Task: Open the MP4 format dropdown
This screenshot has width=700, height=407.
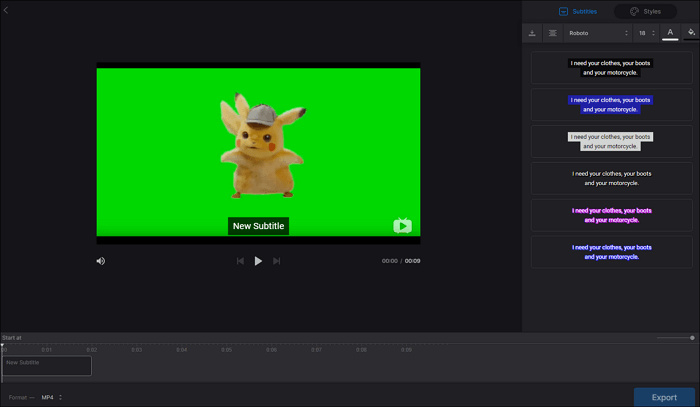Action: coord(52,397)
